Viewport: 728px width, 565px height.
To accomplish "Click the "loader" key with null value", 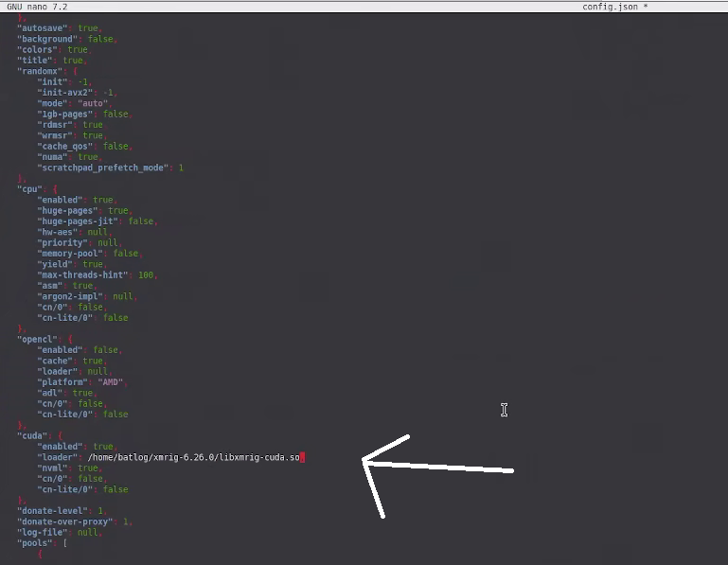I will [x=58, y=371].
